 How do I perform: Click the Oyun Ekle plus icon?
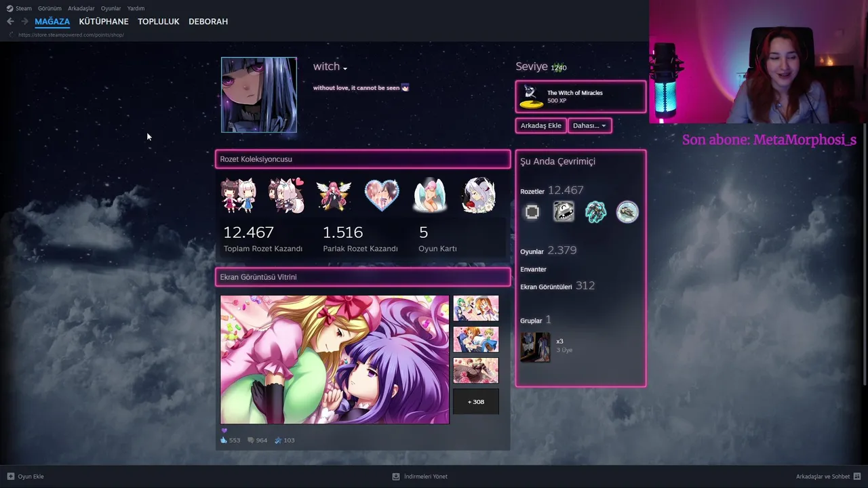pos(10,476)
